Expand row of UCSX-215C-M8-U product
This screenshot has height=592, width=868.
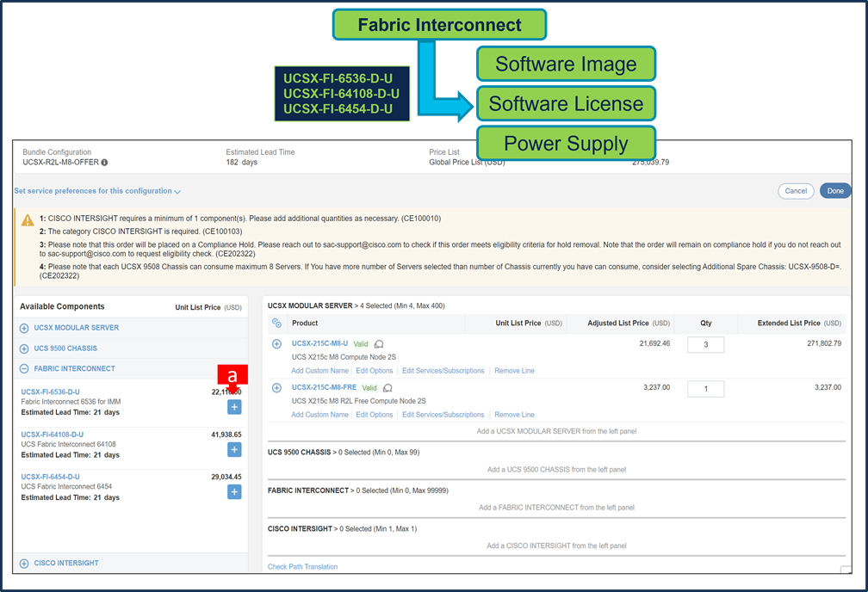(x=276, y=343)
